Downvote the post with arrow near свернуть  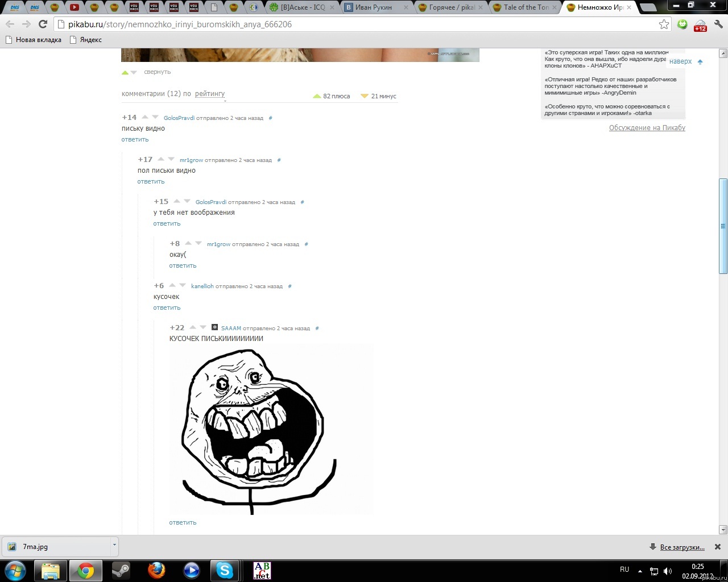134,72
